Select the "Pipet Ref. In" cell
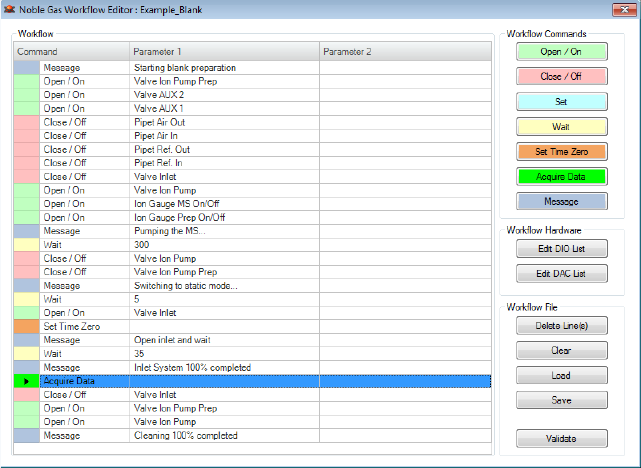 tap(224, 163)
